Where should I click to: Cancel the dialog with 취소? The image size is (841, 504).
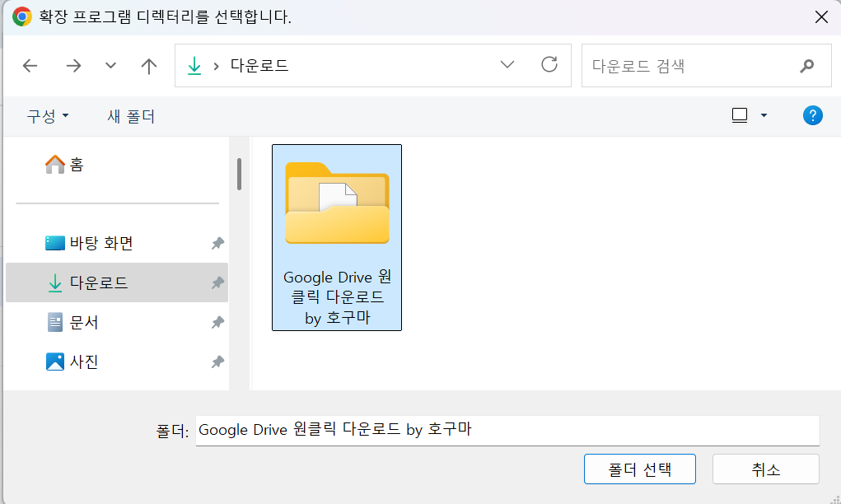pos(766,469)
